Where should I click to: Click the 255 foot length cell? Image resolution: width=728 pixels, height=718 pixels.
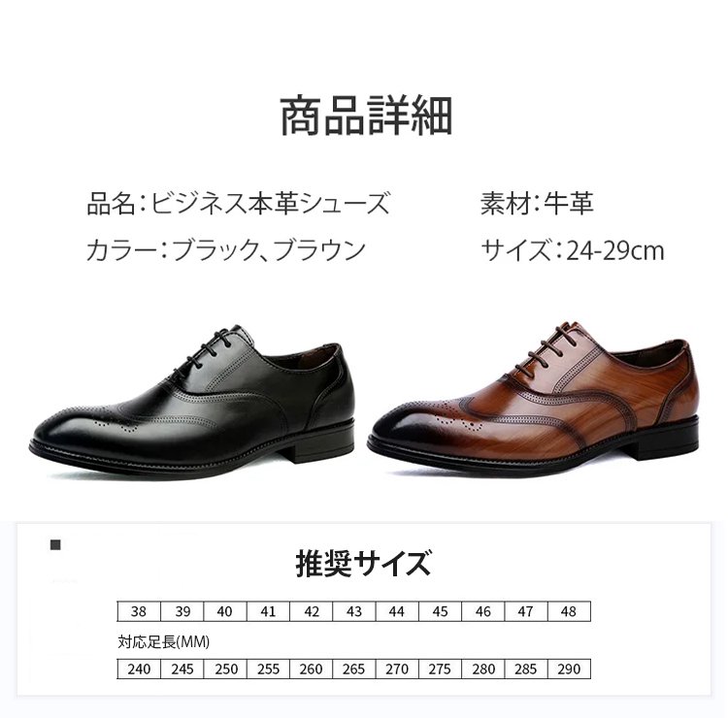(268, 669)
